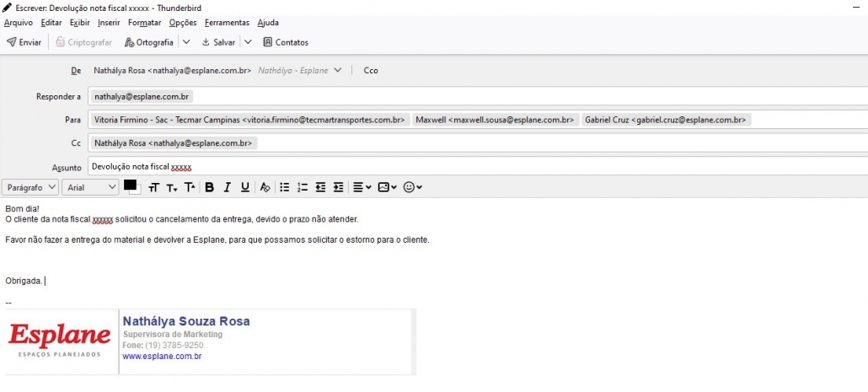
Task: Toggle underline text formatting
Action: pyautogui.click(x=245, y=187)
